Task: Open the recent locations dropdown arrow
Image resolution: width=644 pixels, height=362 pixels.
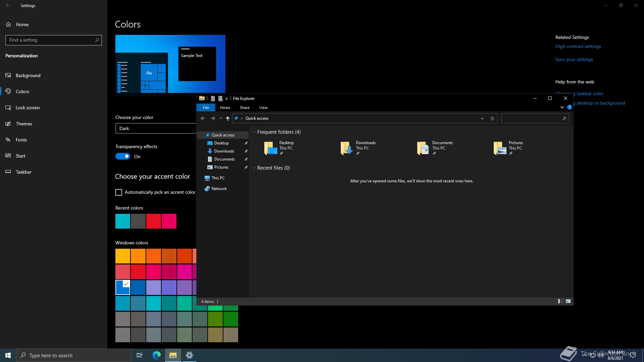Action: click(x=221, y=118)
